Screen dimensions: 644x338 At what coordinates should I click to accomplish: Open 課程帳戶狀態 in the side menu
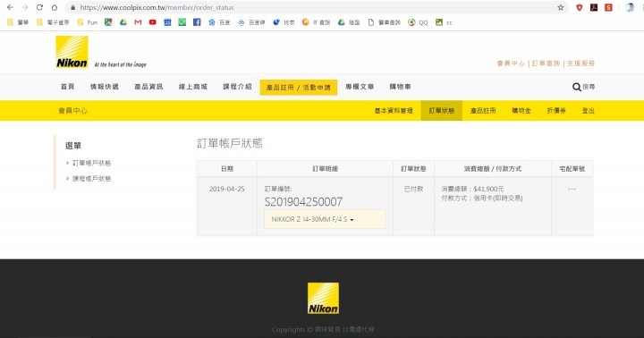tap(91, 179)
